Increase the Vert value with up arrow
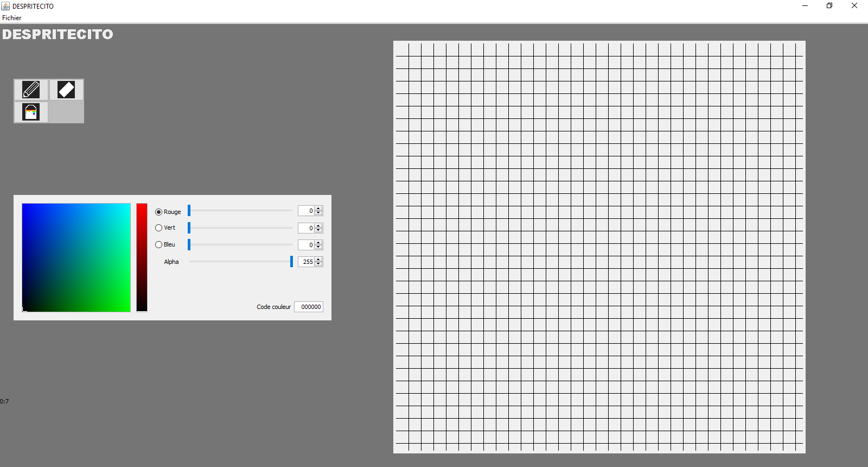The width and height of the screenshot is (868, 467). (x=318, y=225)
